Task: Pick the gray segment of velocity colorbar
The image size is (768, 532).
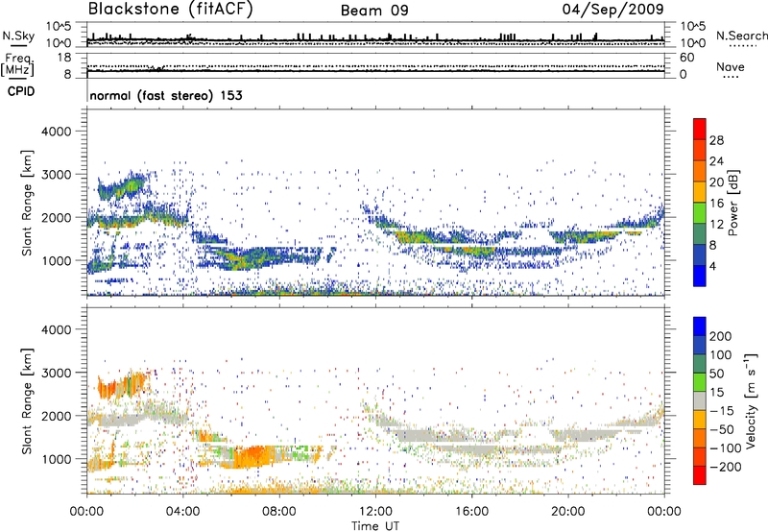Action: click(700, 400)
